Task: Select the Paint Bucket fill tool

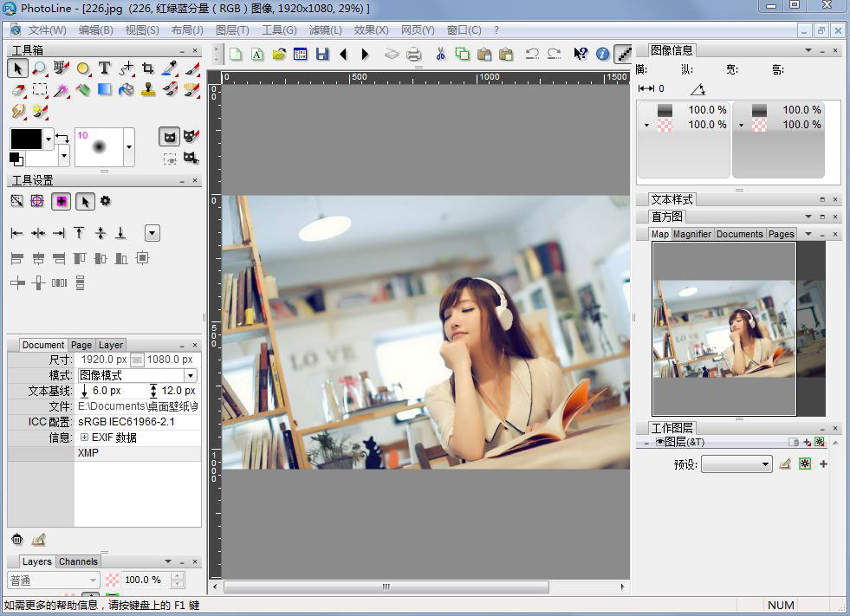Action: coord(126,90)
